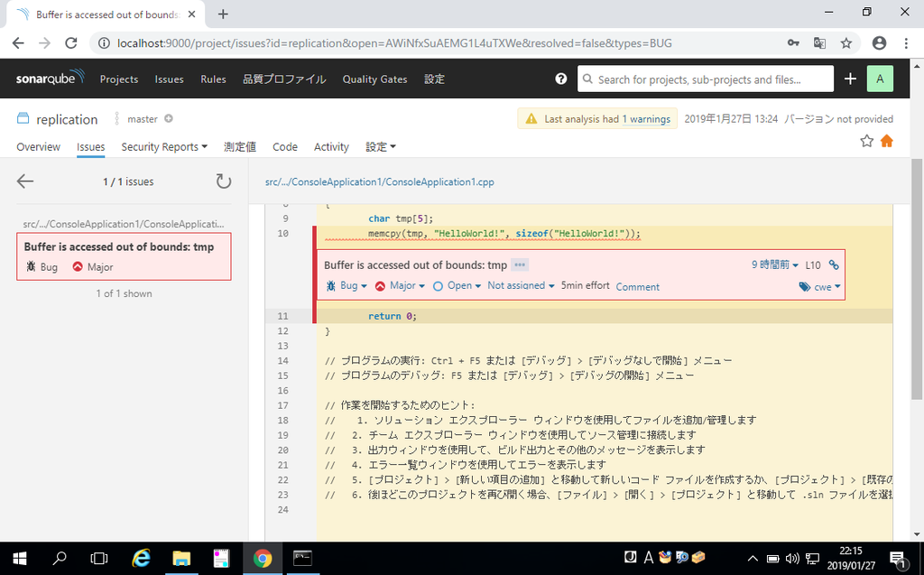The width and height of the screenshot is (924, 575).
Task: Go back using the issues list left arrow
Action: [x=25, y=181]
